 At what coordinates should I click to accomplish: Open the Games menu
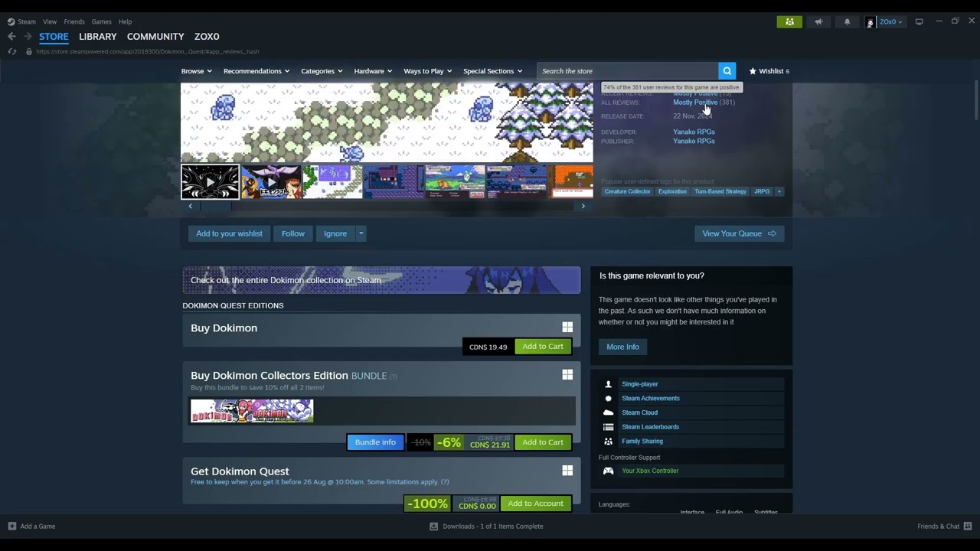click(101, 21)
